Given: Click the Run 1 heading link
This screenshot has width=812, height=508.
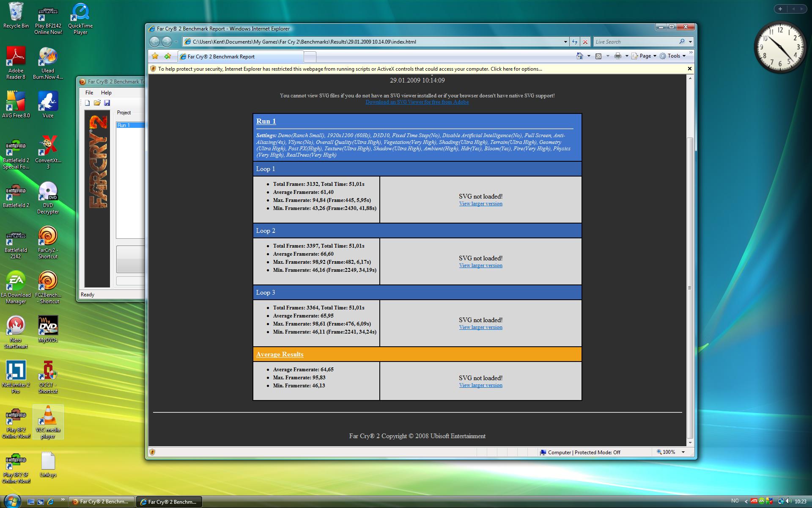Looking at the screenshot, I should (266, 121).
